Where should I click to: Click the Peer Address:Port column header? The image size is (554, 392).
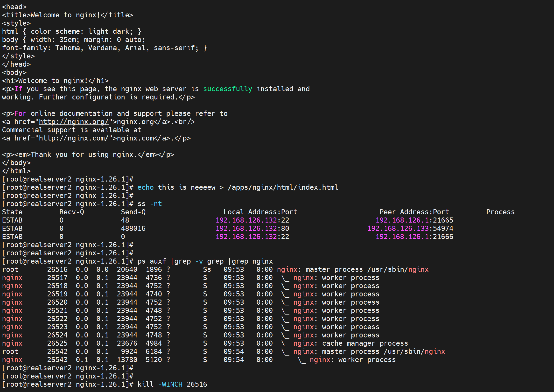coord(414,212)
